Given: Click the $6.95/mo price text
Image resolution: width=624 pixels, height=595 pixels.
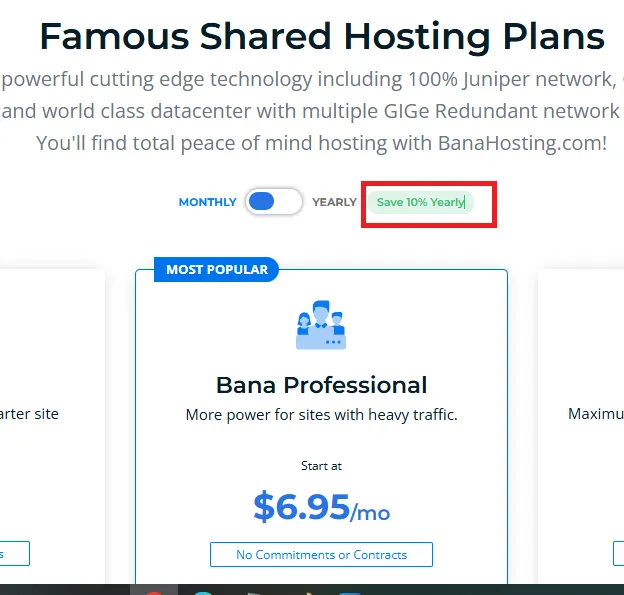Looking at the screenshot, I should tap(322, 507).
